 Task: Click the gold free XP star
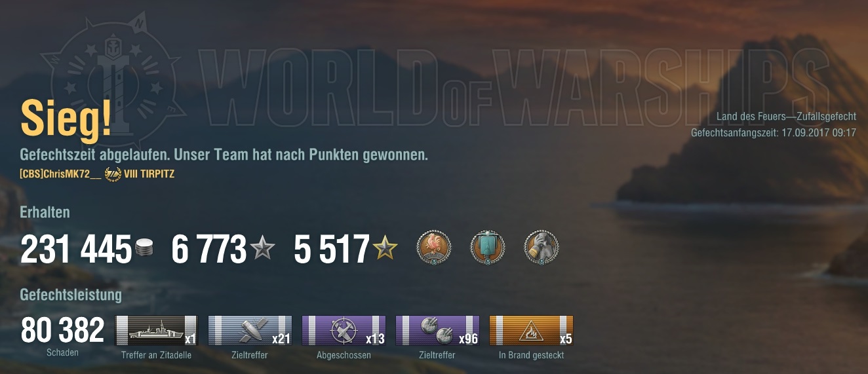coord(385,248)
